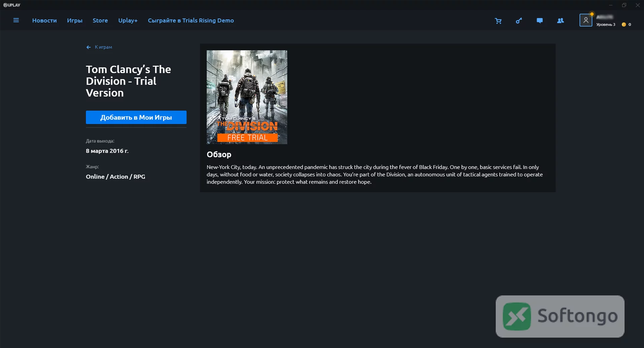The width and height of the screenshot is (644, 348).
Task: Open the Новости tab
Action: pyautogui.click(x=44, y=20)
